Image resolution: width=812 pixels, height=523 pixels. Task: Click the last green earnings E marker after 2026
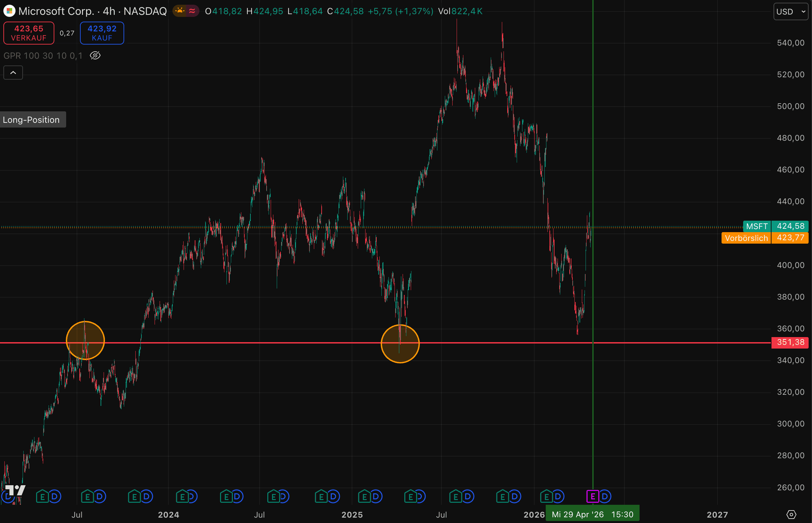(546, 497)
